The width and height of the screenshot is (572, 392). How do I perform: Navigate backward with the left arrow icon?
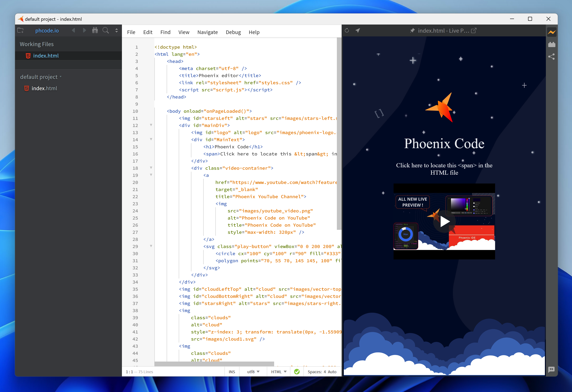click(73, 30)
